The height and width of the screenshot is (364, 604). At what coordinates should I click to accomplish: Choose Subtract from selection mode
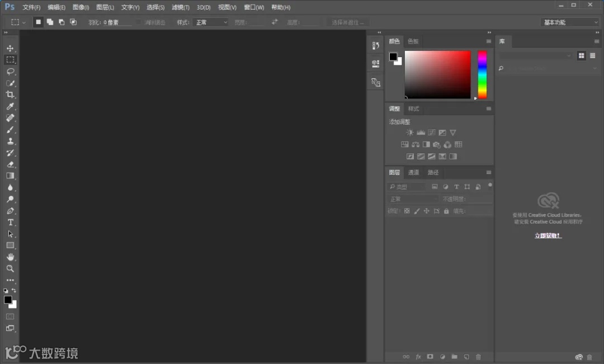coord(62,22)
